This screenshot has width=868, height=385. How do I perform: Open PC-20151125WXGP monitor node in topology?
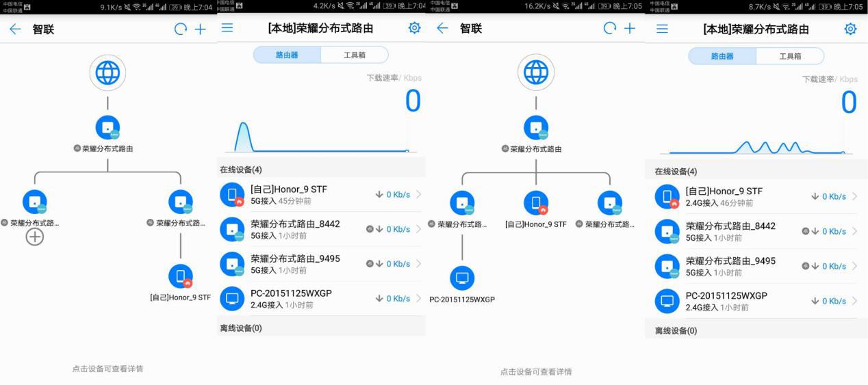(462, 278)
